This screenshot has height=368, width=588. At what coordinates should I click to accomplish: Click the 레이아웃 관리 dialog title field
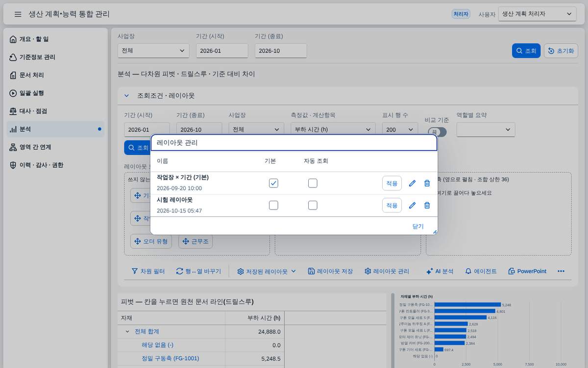tap(294, 143)
